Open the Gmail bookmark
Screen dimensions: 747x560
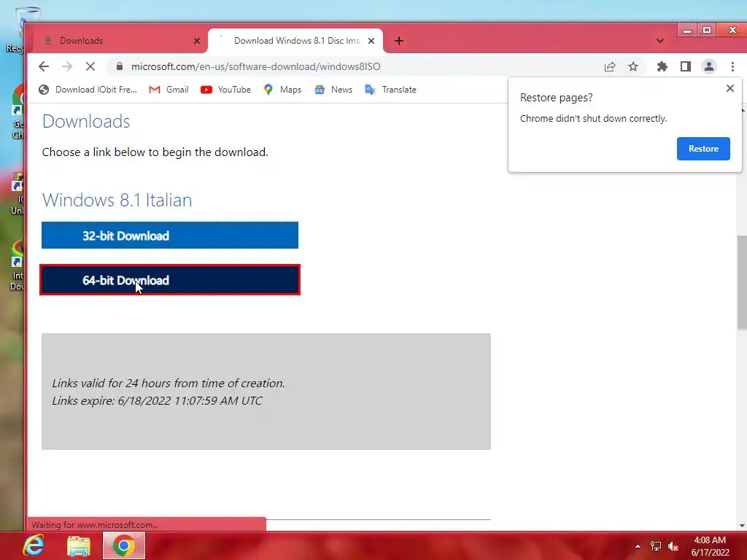click(169, 90)
